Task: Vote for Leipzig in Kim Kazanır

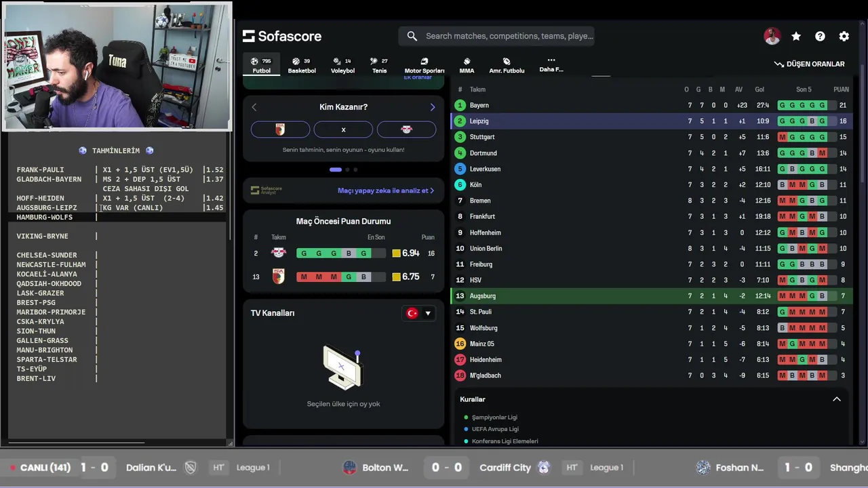Action: [406, 129]
